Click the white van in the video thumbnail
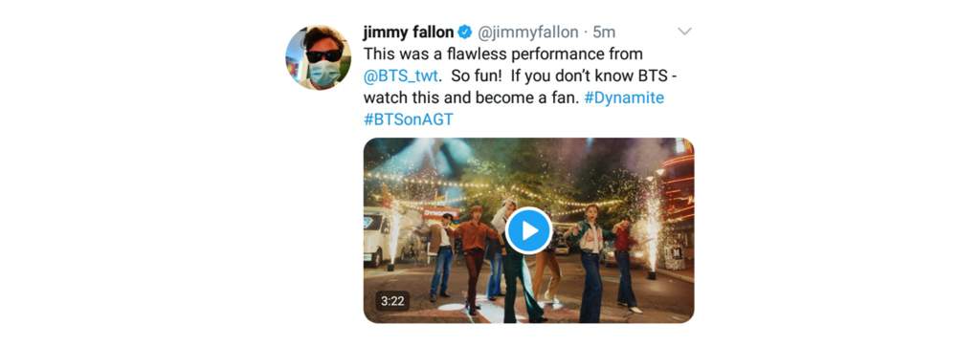The width and height of the screenshot is (980, 346). pyautogui.click(x=377, y=237)
